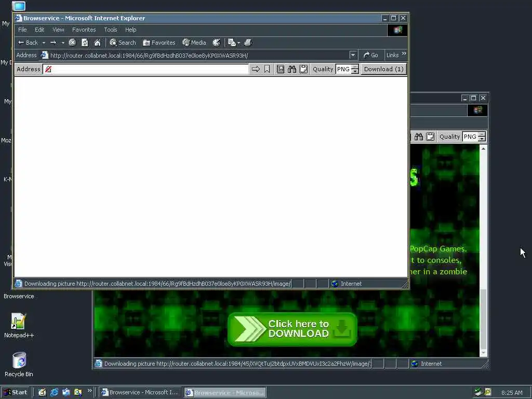Expand the IE address bar dropdown
532x399 pixels.
[353, 55]
